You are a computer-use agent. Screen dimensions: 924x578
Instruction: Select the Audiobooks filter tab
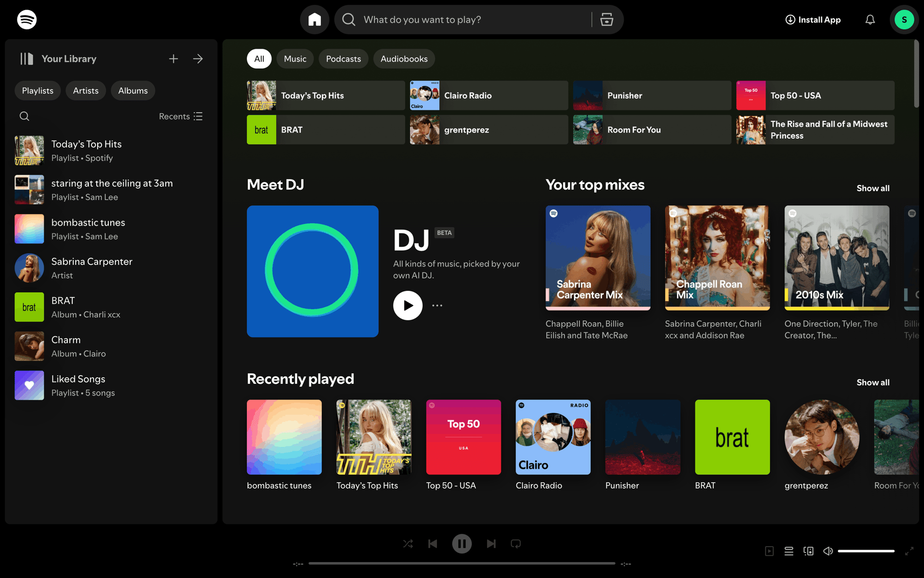[404, 59]
